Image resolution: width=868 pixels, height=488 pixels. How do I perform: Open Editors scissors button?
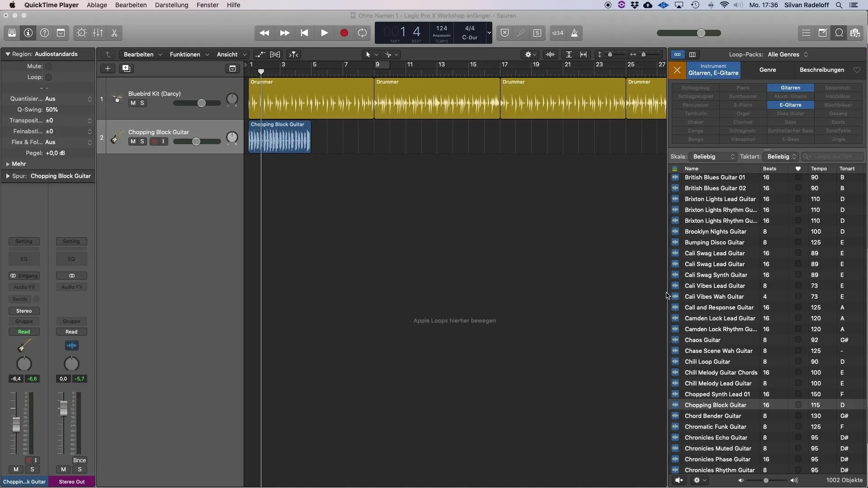point(114,33)
